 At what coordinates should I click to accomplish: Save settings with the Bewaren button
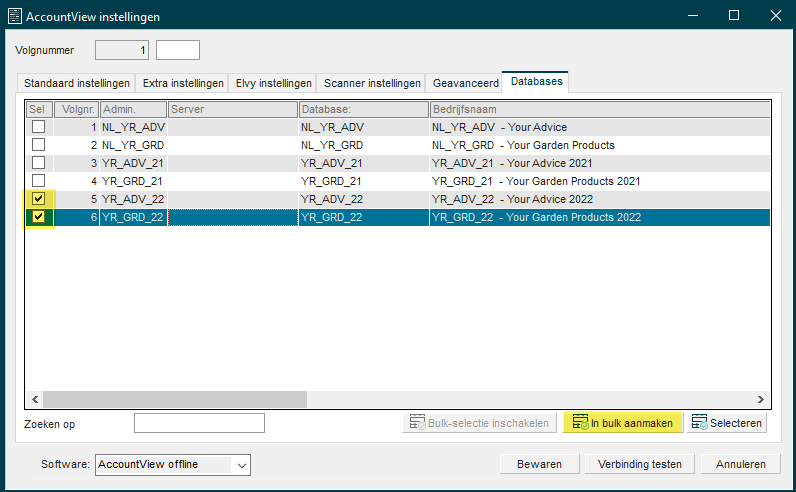pyautogui.click(x=539, y=464)
